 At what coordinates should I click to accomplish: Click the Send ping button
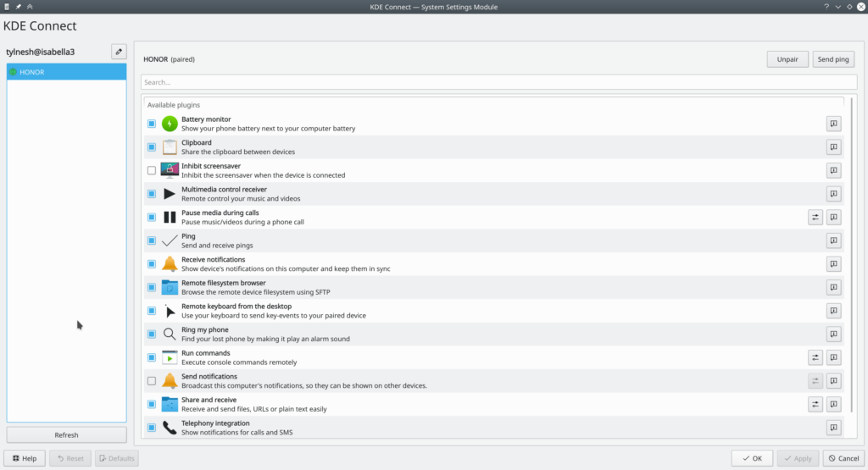tap(833, 59)
